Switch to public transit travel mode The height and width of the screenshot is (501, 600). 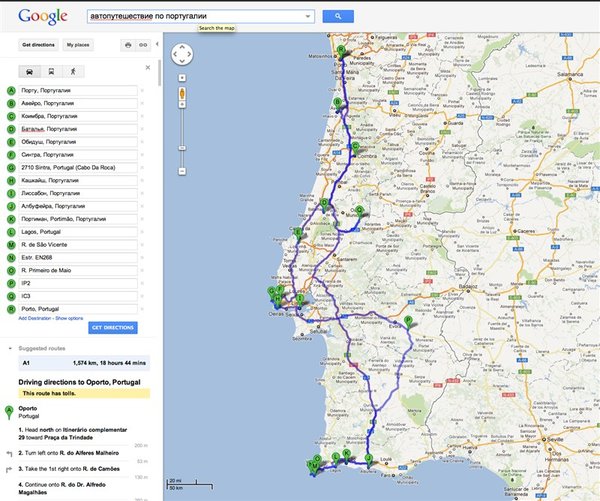coord(49,71)
